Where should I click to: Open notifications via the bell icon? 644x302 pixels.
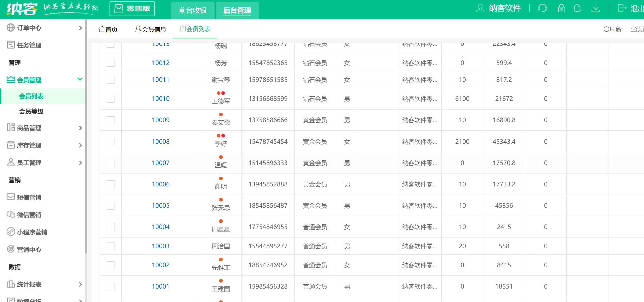(577, 8)
